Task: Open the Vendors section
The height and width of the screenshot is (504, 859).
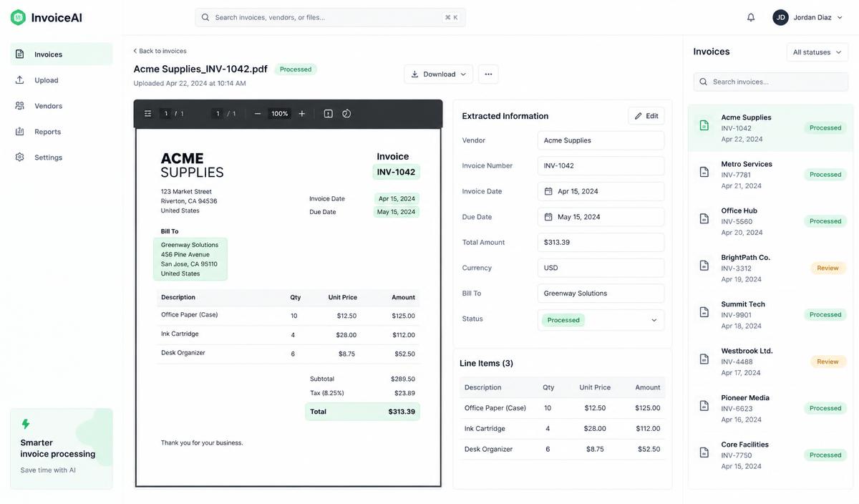Action: pyautogui.click(x=61, y=106)
